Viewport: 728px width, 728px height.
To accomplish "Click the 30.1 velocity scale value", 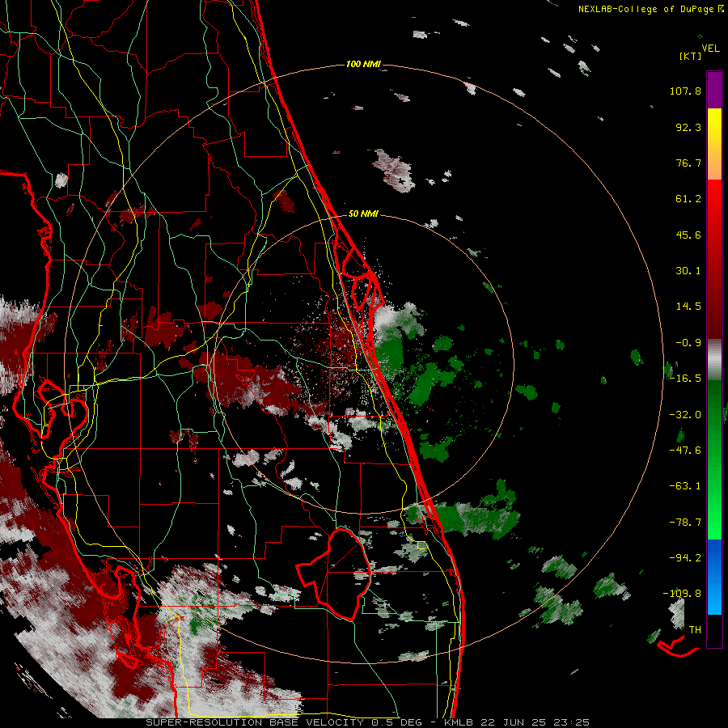I will pyautogui.click(x=688, y=271).
